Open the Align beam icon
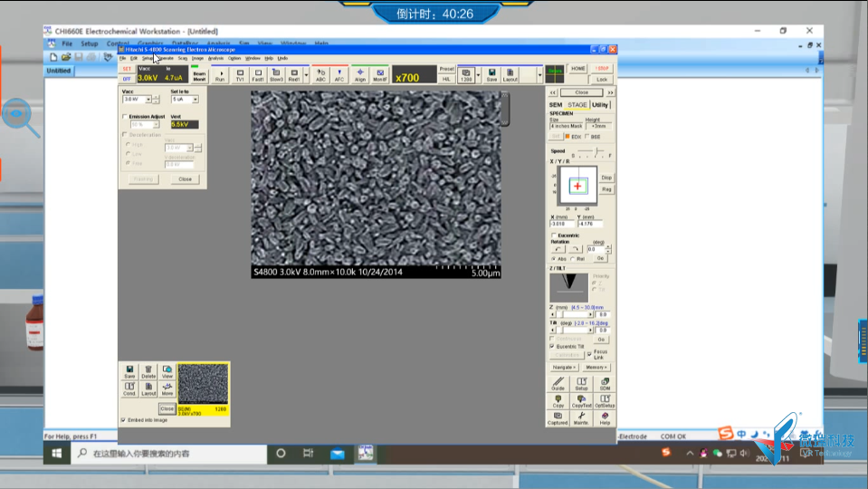This screenshot has width=868, height=489. click(360, 75)
